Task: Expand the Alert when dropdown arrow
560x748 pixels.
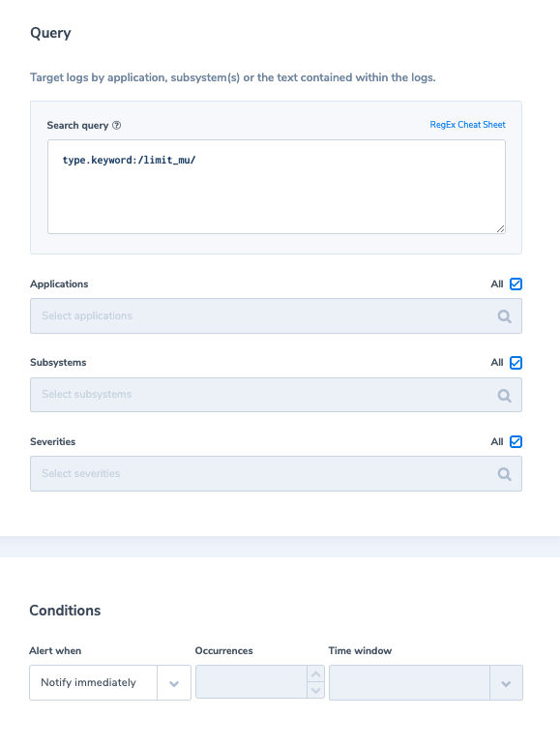Action: 174,683
